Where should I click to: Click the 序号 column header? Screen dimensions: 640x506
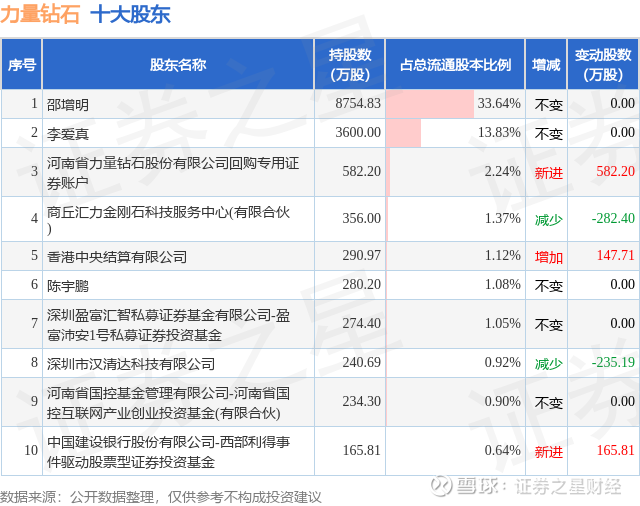[22, 64]
